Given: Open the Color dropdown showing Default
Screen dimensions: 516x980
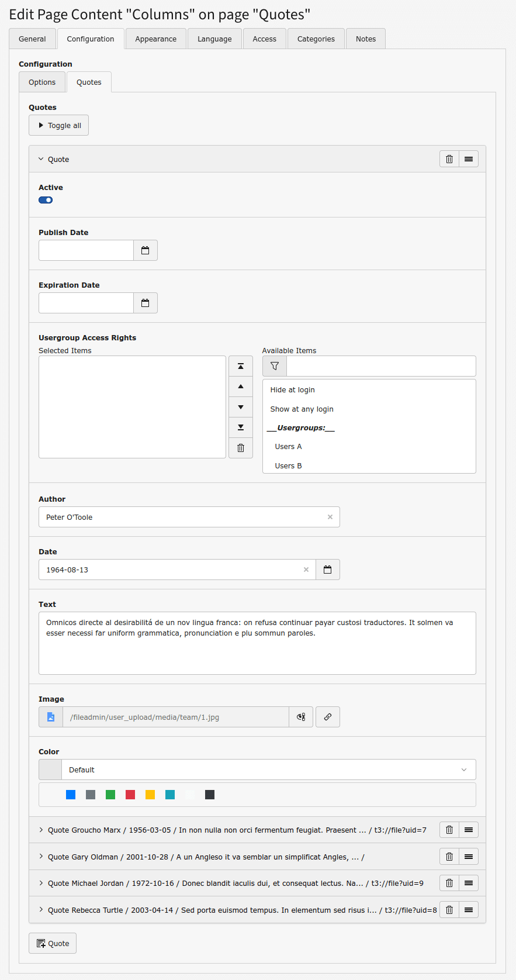Looking at the screenshot, I should [x=268, y=769].
